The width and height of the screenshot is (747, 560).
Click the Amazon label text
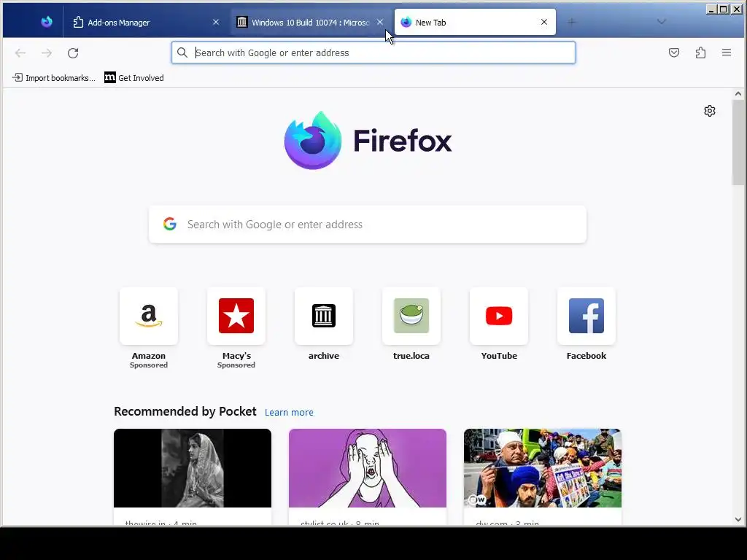point(149,356)
